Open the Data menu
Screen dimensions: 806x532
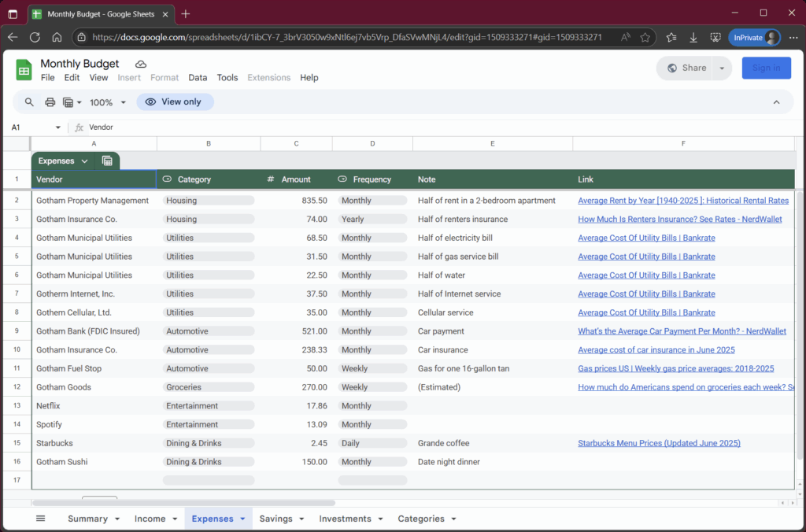pos(198,78)
